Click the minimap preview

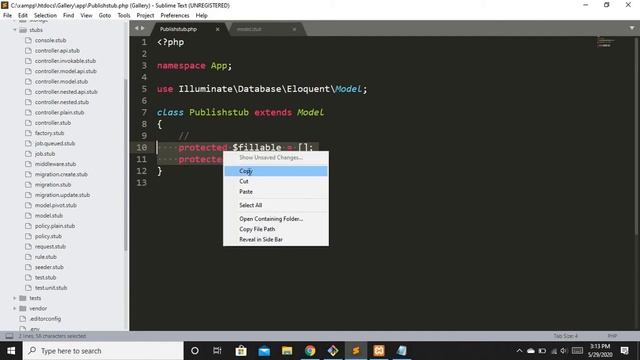pyautogui.click(x=605, y=42)
